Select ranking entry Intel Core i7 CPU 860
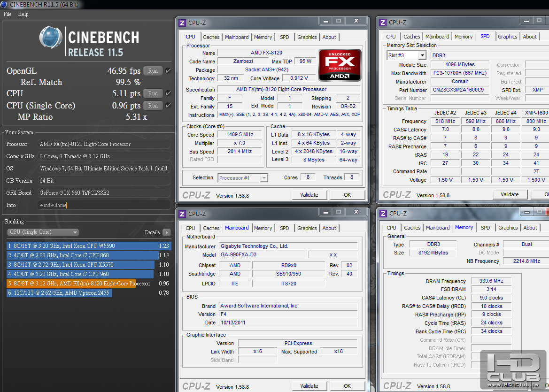 tap(89, 255)
